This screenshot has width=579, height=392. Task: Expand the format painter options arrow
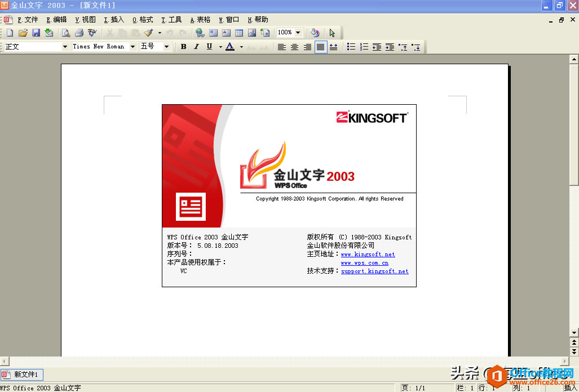[x=160, y=33]
